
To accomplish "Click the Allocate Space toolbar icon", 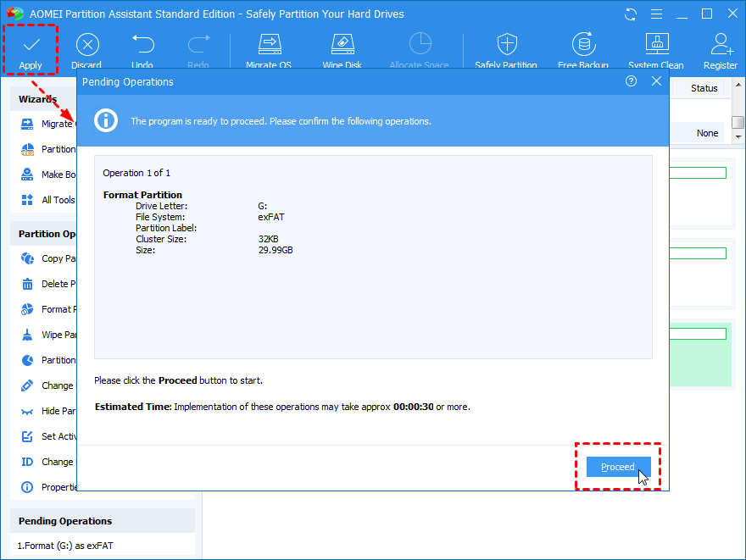I will [x=420, y=44].
